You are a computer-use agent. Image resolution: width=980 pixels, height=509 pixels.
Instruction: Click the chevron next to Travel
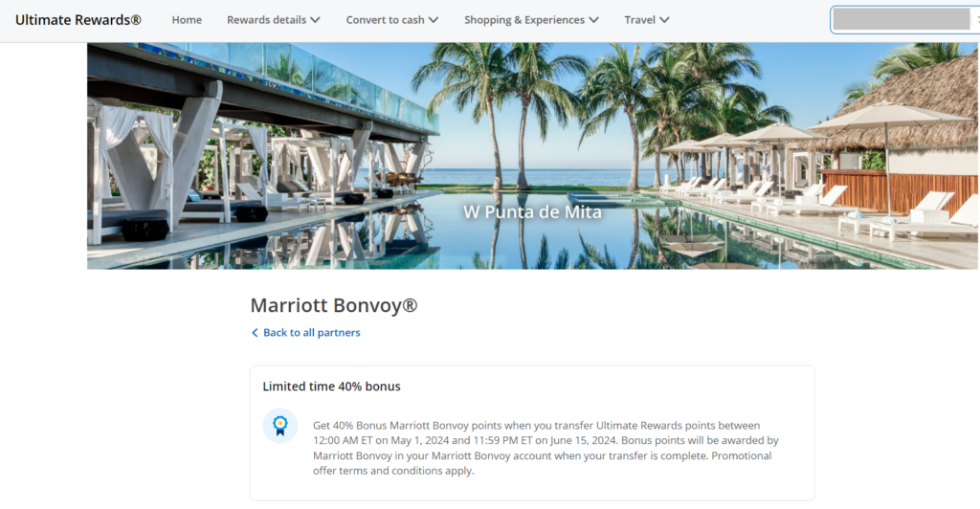click(664, 20)
